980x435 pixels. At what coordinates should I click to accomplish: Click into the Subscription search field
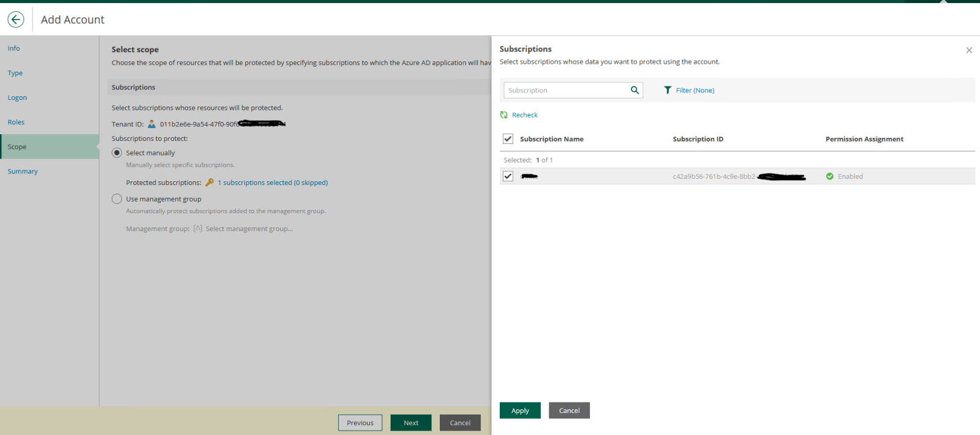click(x=565, y=90)
